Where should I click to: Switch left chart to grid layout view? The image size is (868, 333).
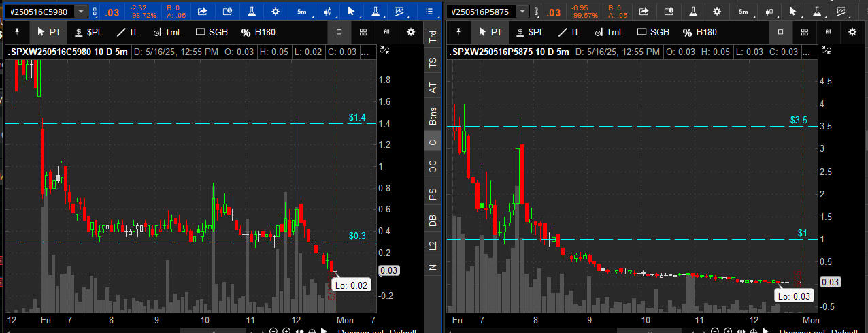363,32
